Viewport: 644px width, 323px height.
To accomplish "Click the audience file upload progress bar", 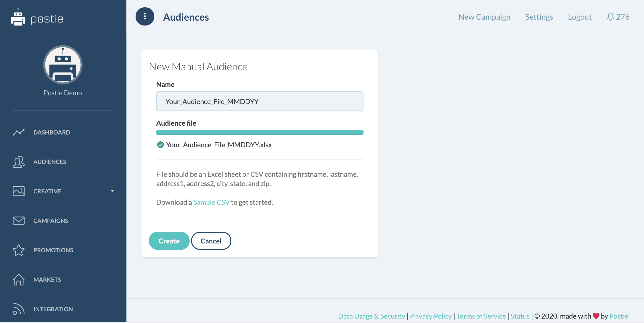I will click(260, 133).
